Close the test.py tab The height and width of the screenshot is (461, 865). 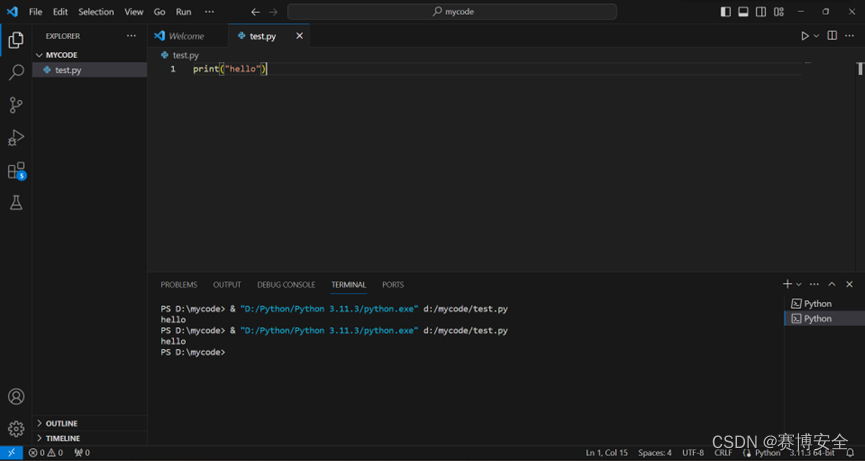point(300,36)
